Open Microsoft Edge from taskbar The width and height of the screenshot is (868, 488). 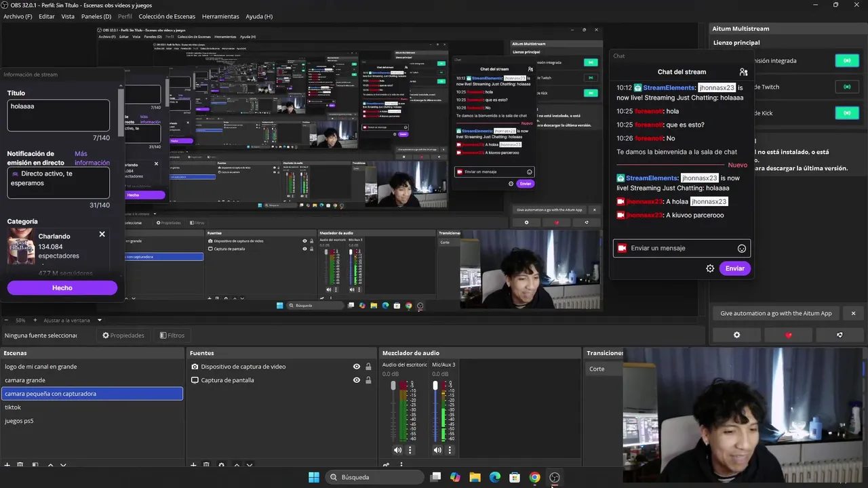pos(495,477)
